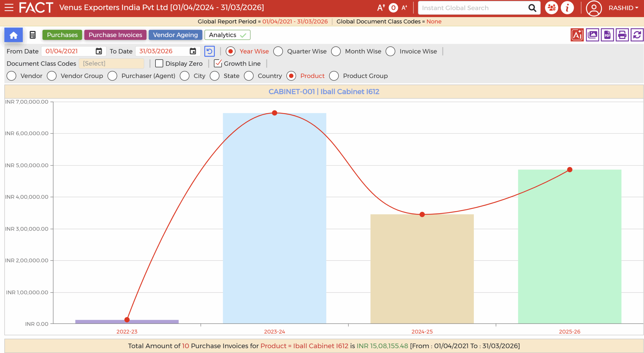Image resolution: width=644 pixels, height=353 pixels.
Task: Open the Purchases tab
Action: click(x=62, y=35)
